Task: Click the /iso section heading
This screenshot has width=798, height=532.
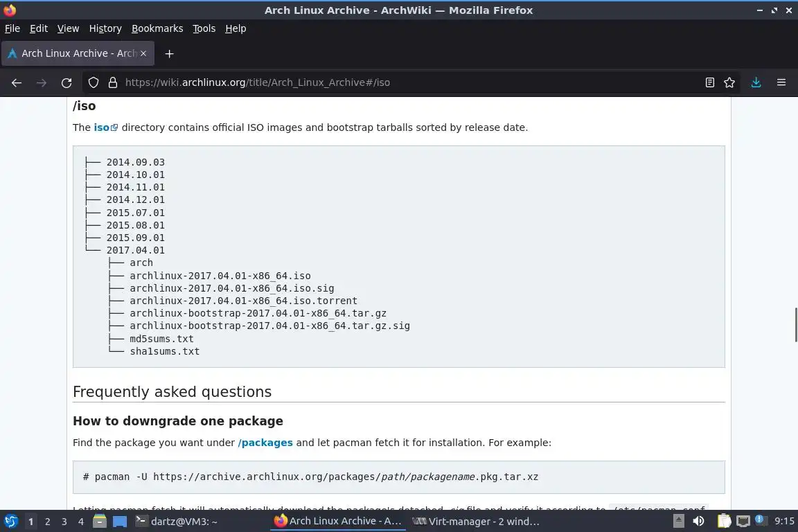Action: click(x=84, y=106)
